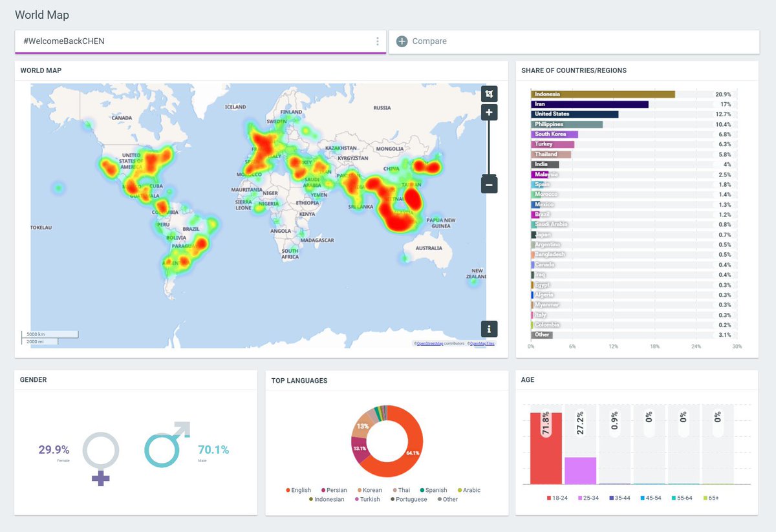Click the purple 25-34 age bar
This screenshot has width=776, height=532.
click(581, 471)
